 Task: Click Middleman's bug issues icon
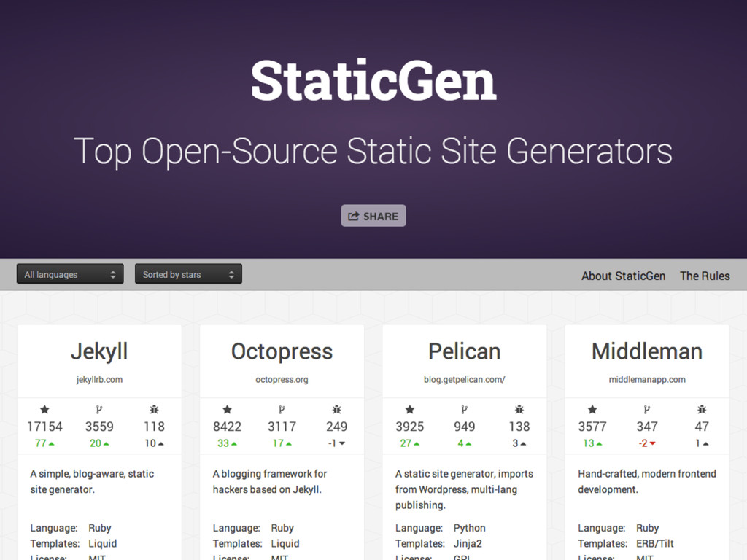coord(701,410)
